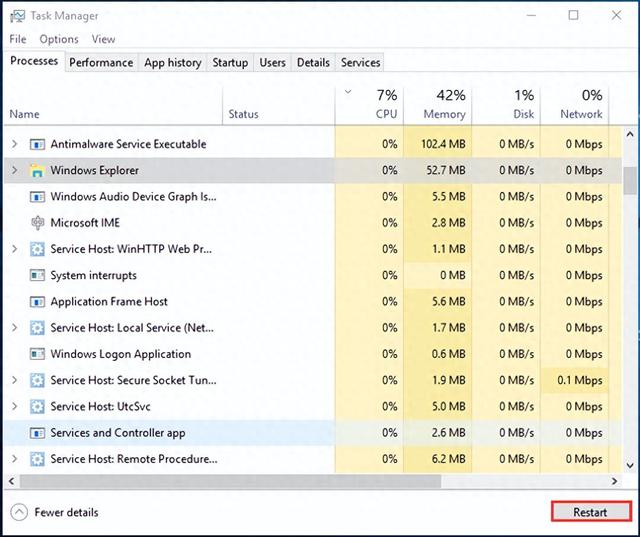Click the Windows Explorer folder icon
Viewport: 640px width, 537px height.
coord(37,171)
